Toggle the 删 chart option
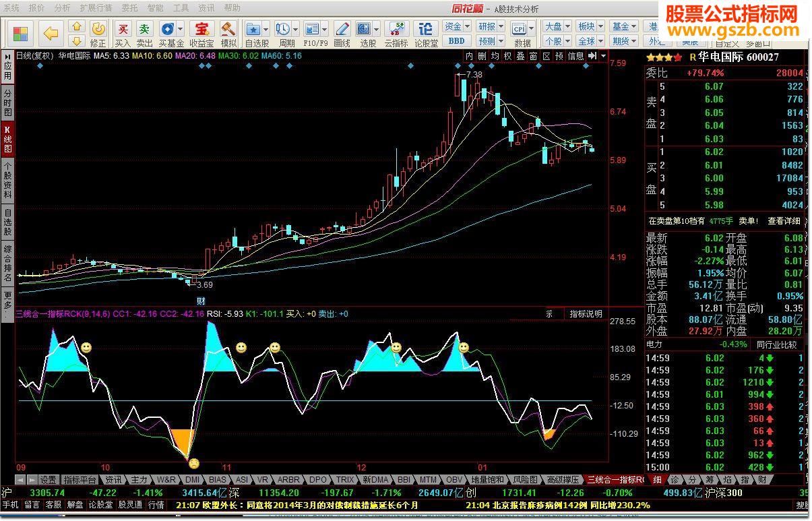Image resolution: width=812 pixels, height=521 pixels. click(x=482, y=56)
